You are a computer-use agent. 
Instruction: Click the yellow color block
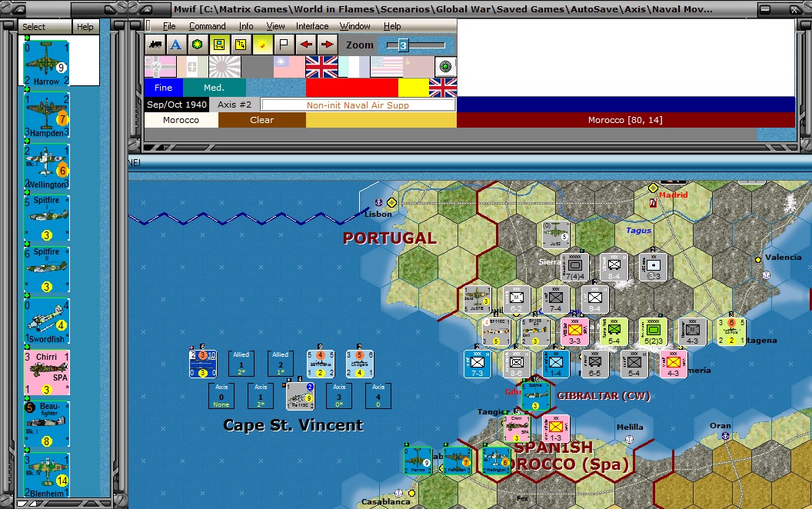click(413, 88)
